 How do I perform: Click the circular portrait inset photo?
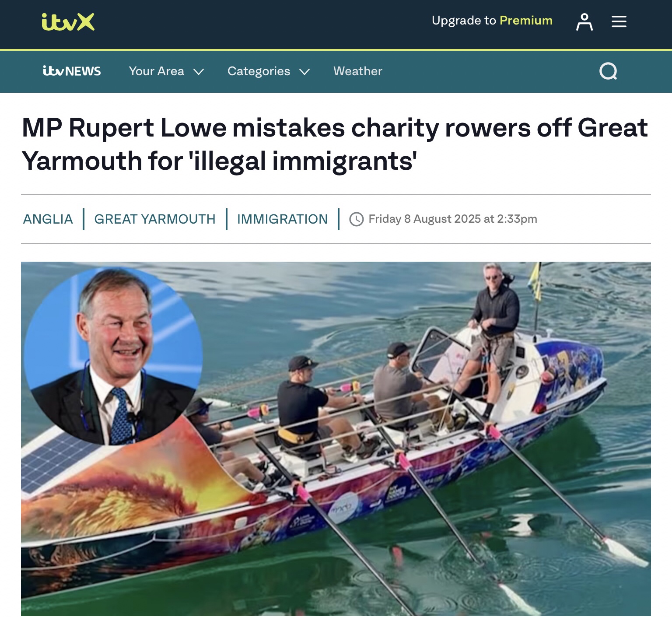[x=113, y=356]
